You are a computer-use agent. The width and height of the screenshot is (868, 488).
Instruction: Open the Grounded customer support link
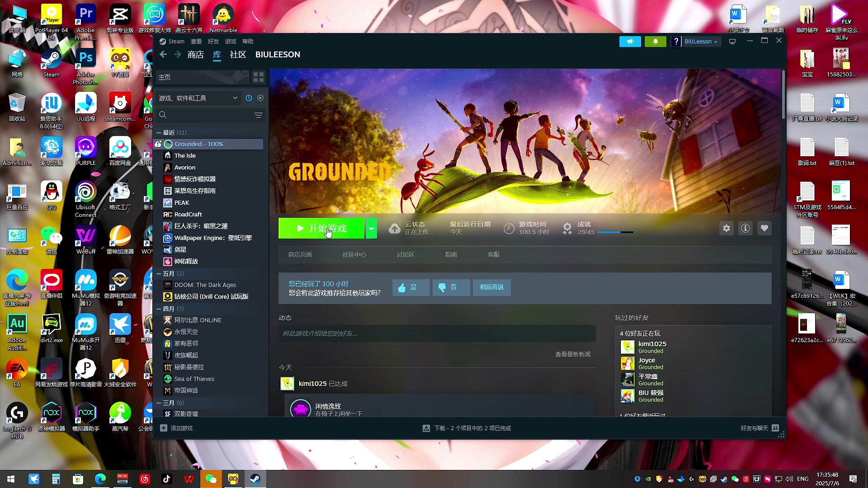point(494,254)
